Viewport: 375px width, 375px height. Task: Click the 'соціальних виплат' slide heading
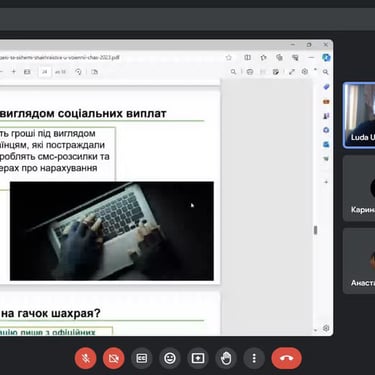pos(112,113)
